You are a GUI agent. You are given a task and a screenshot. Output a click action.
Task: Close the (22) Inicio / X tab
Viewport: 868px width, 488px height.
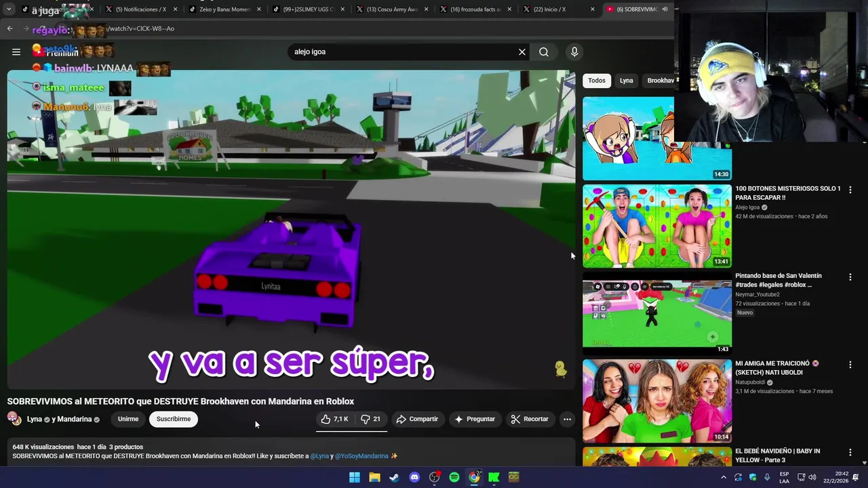[x=593, y=9]
